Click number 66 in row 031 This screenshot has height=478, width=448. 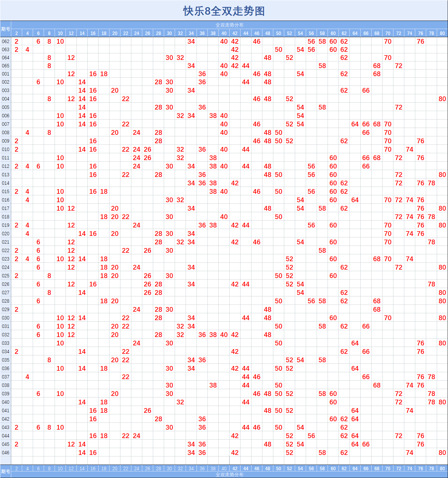(x=366, y=326)
